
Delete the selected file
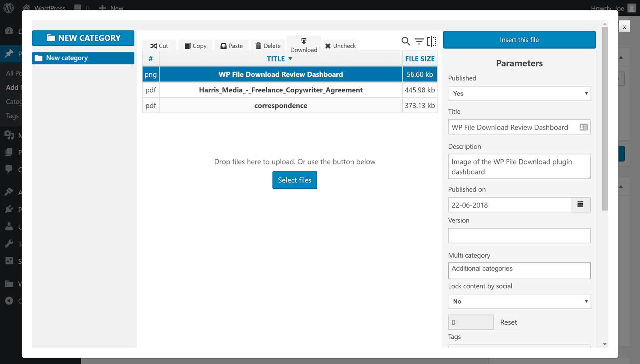(x=268, y=46)
